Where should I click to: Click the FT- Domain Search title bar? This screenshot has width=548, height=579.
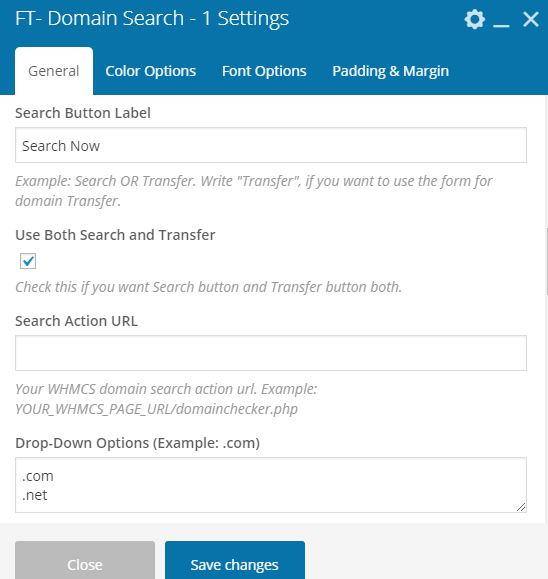[x=152, y=18]
